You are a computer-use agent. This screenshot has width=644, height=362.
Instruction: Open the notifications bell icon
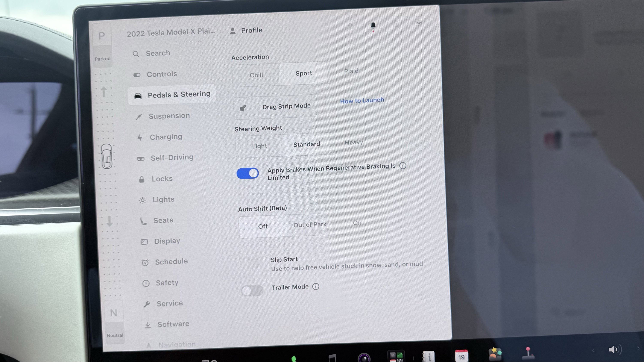point(373,26)
